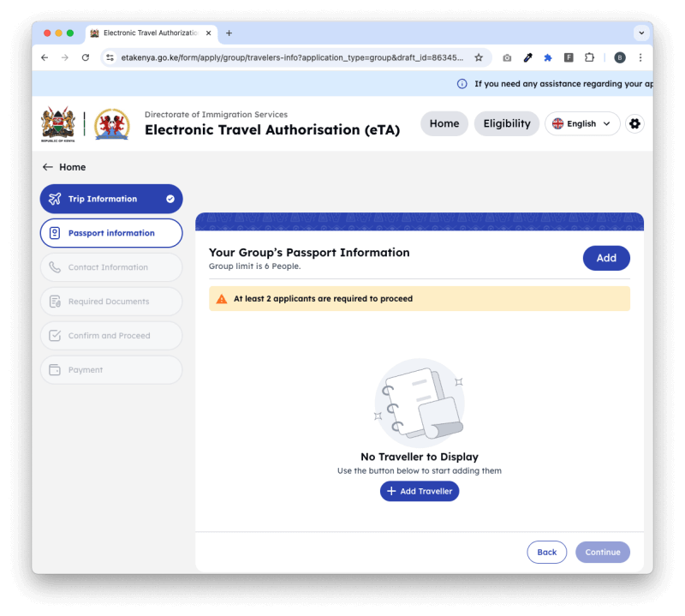Click the blue puzzle-piece extension icon

click(x=548, y=57)
